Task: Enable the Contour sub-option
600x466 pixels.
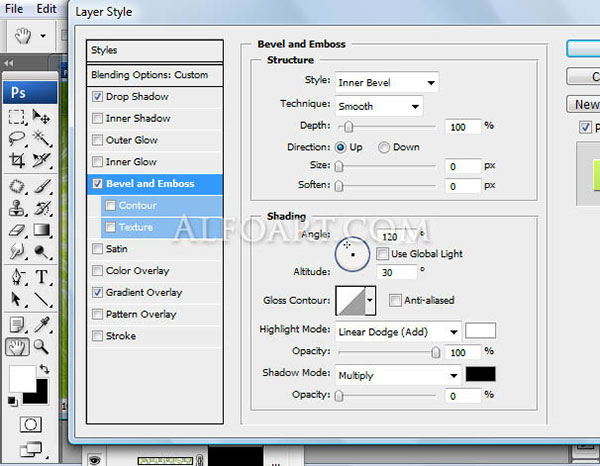Action: coord(111,205)
